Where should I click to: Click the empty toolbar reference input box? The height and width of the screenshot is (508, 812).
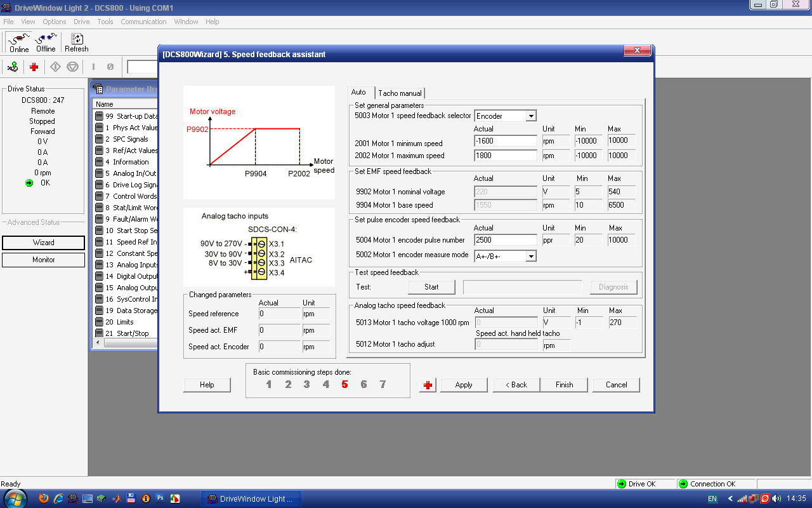point(142,67)
